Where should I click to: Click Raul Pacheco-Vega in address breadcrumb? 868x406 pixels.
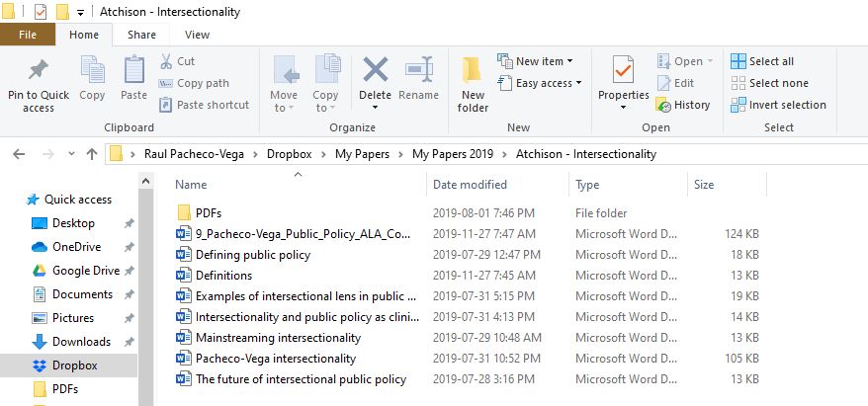tap(195, 154)
